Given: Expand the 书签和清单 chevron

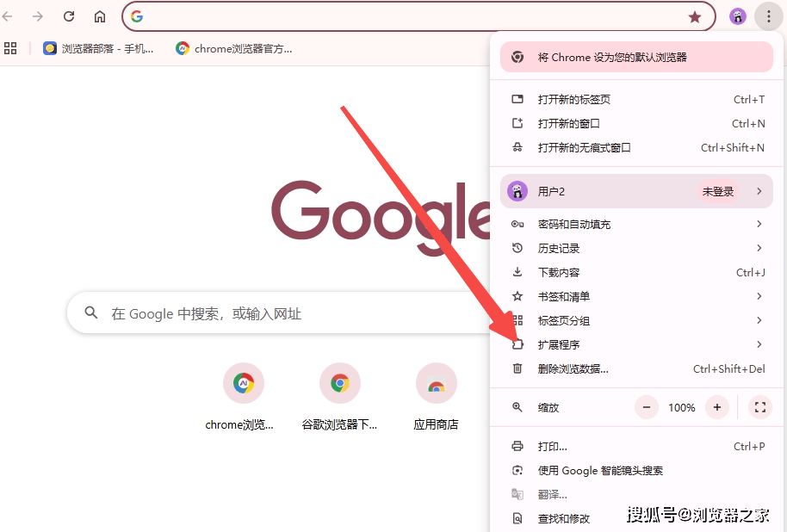Looking at the screenshot, I should tap(759, 296).
